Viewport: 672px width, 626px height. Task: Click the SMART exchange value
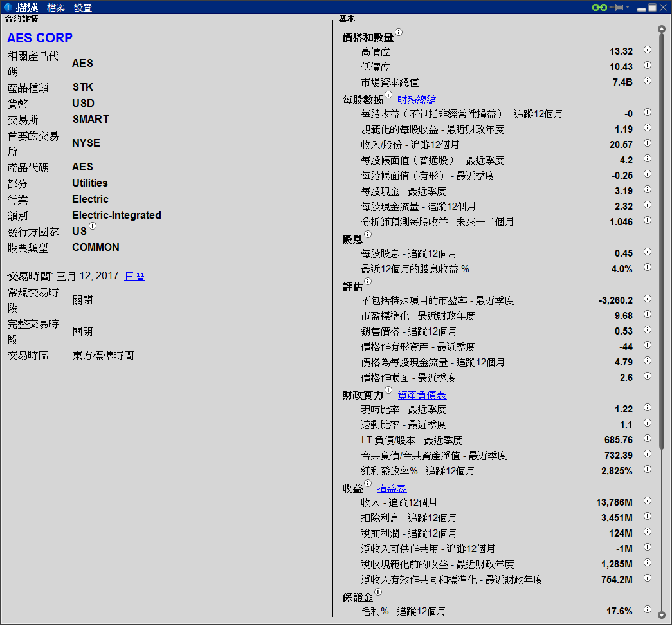[91, 119]
